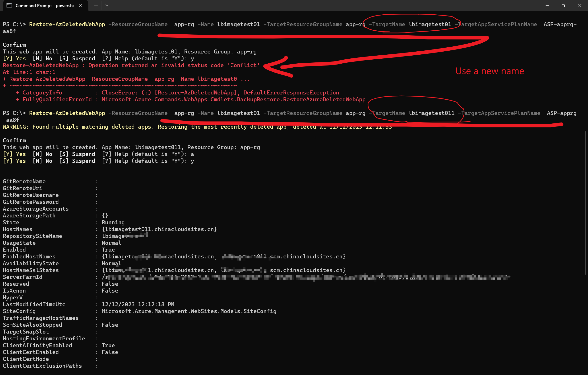
Task: Click the Microsoft.Azure.Management SiteConfig value
Action: pos(189,311)
